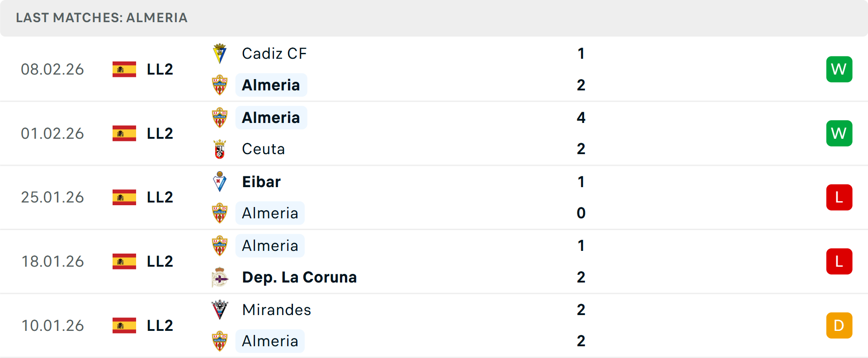Click Spain flag on the 10.01.26 row
The image size is (868, 358).
pyautogui.click(x=124, y=325)
